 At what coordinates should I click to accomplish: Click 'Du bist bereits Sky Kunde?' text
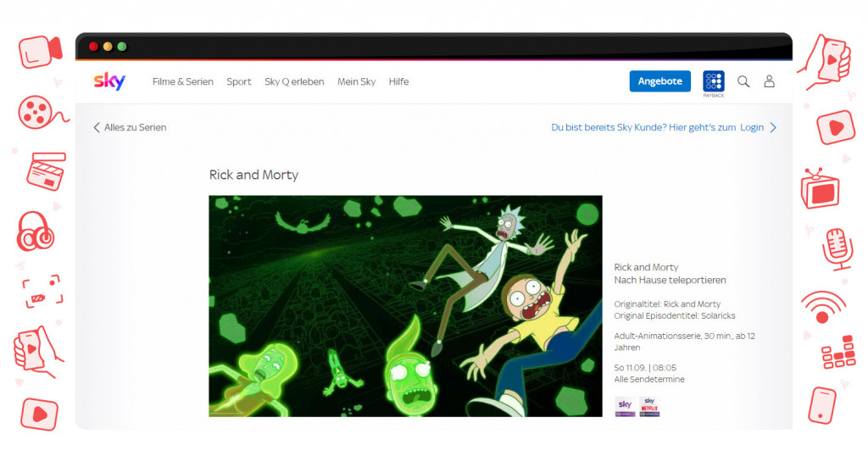609,127
